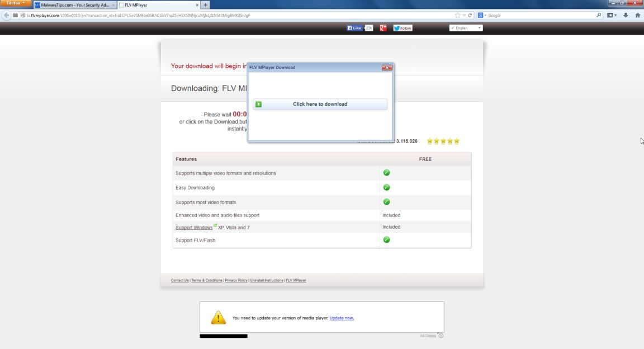The height and width of the screenshot is (349, 644).
Task: Bookmark this page with star icon
Action: (x=457, y=15)
